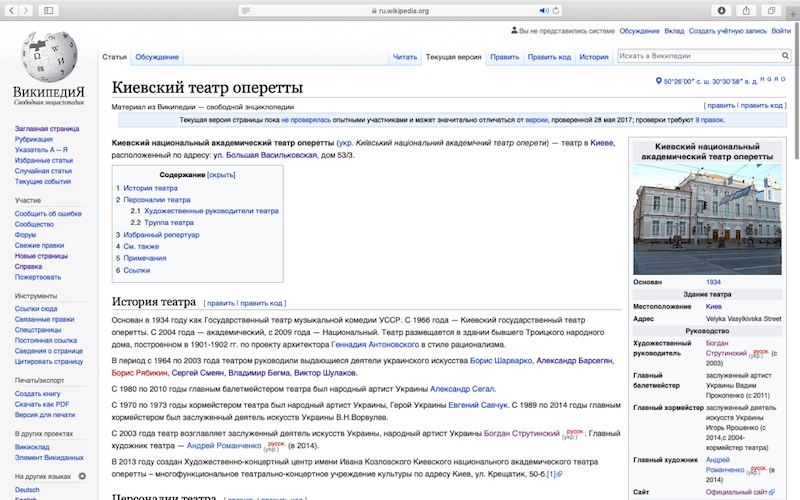Open the Reader view icon in address bar
800x500 pixels.
pos(246,10)
